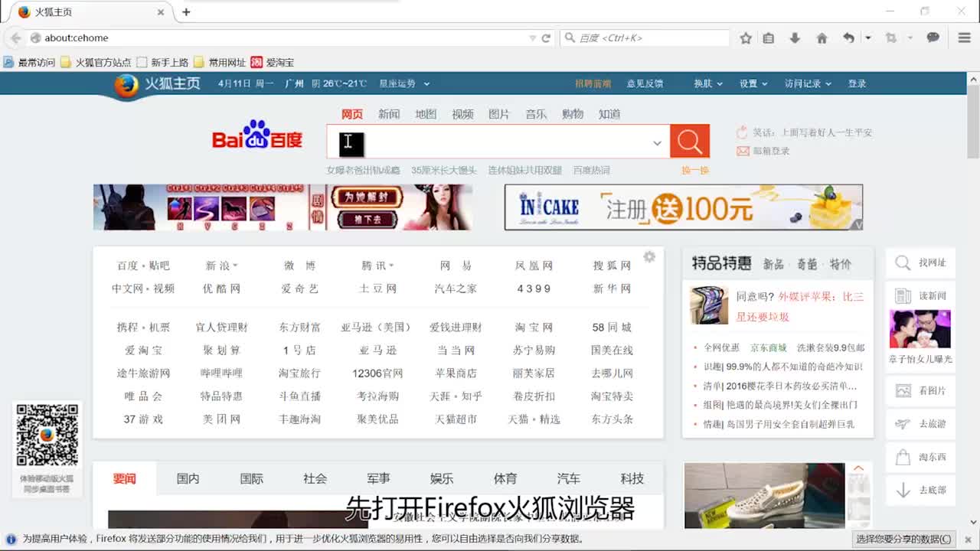Switch to 国内 news tab
This screenshot has width=980, height=551.
[x=188, y=478]
